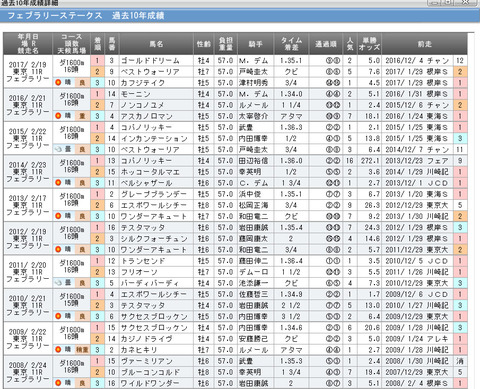Click the 稍重 track condition cell for 2009

(x=82, y=350)
